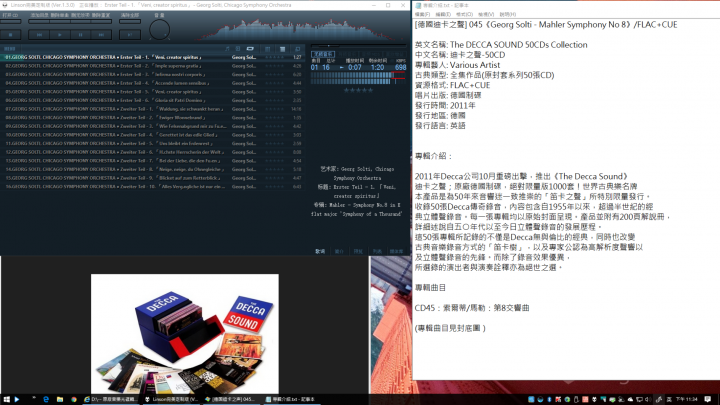Toggle the repeat loop icon above playlist
720x405 pixels.
point(250,49)
